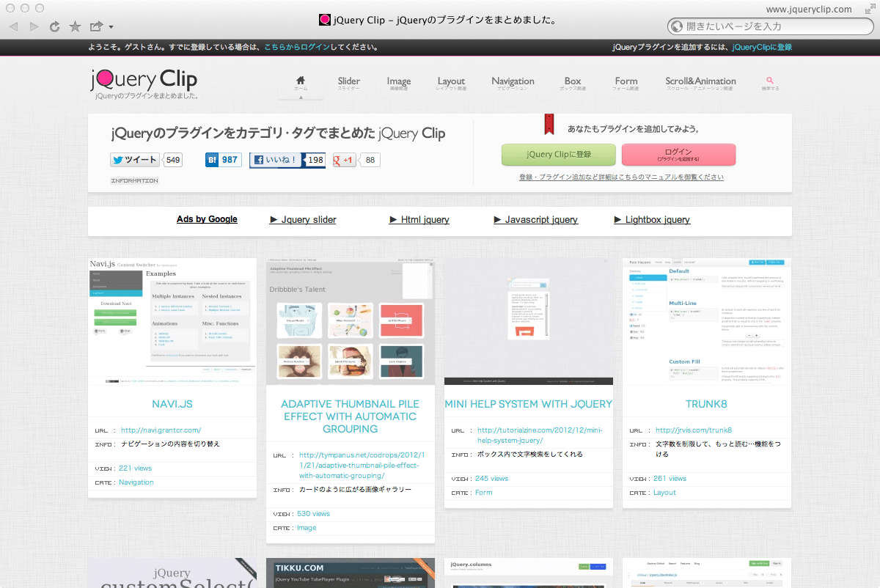The image size is (880, 588).
Task: Open the Slider category tab
Action: (x=348, y=83)
